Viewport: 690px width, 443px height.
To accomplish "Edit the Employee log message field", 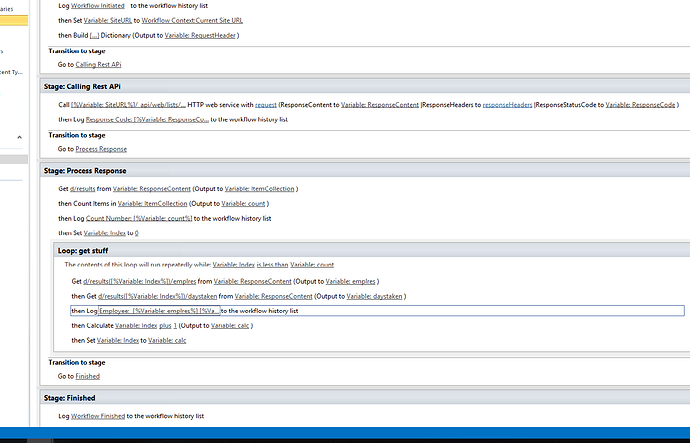I will coord(159,311).
